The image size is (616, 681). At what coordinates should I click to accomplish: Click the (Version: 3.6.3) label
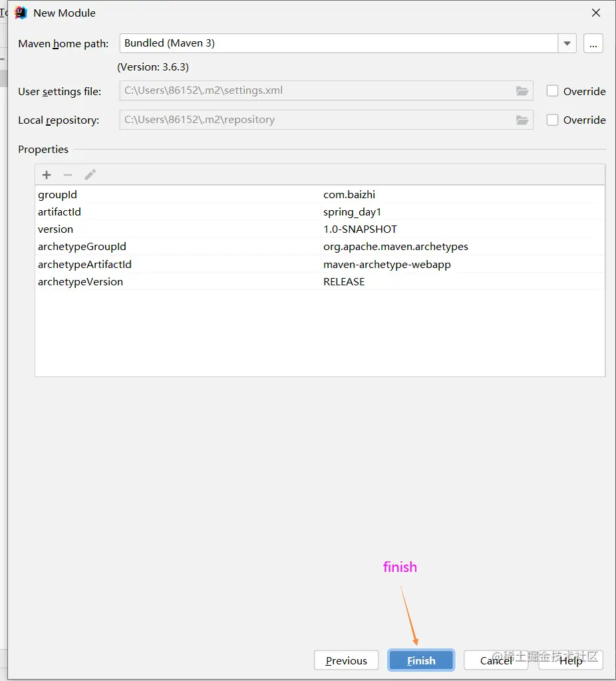153,67
